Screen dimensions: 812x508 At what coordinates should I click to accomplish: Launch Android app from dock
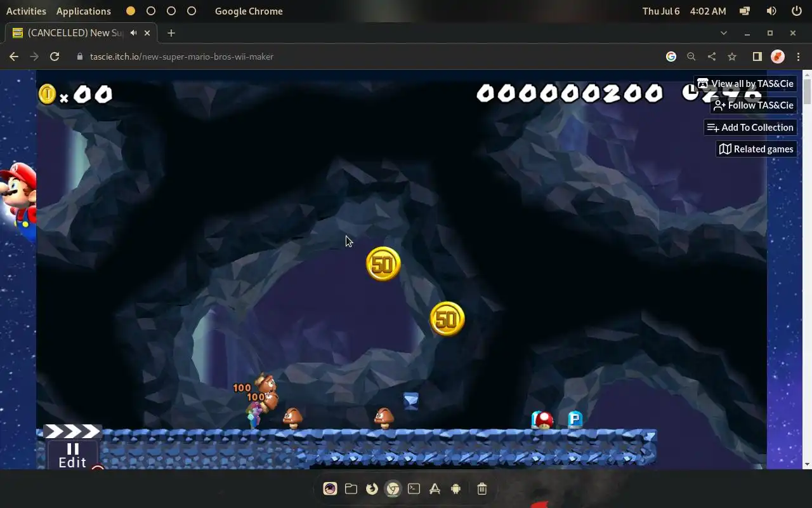[x=455, y=488]
